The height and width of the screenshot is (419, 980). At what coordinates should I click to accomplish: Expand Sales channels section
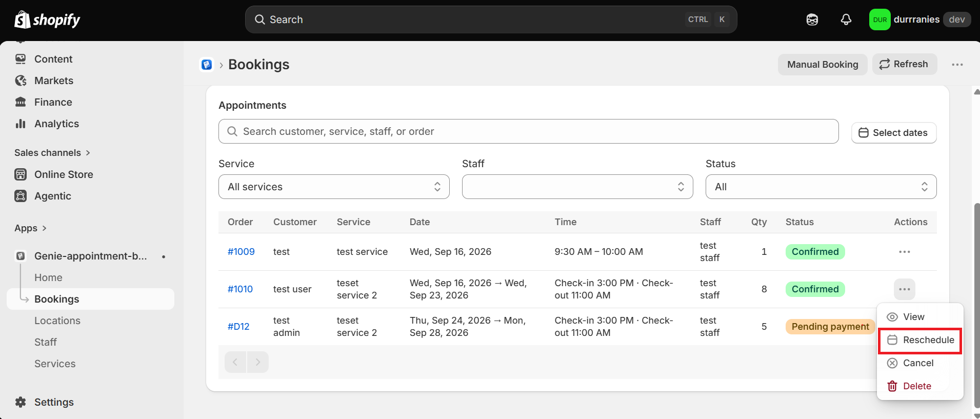52,153
